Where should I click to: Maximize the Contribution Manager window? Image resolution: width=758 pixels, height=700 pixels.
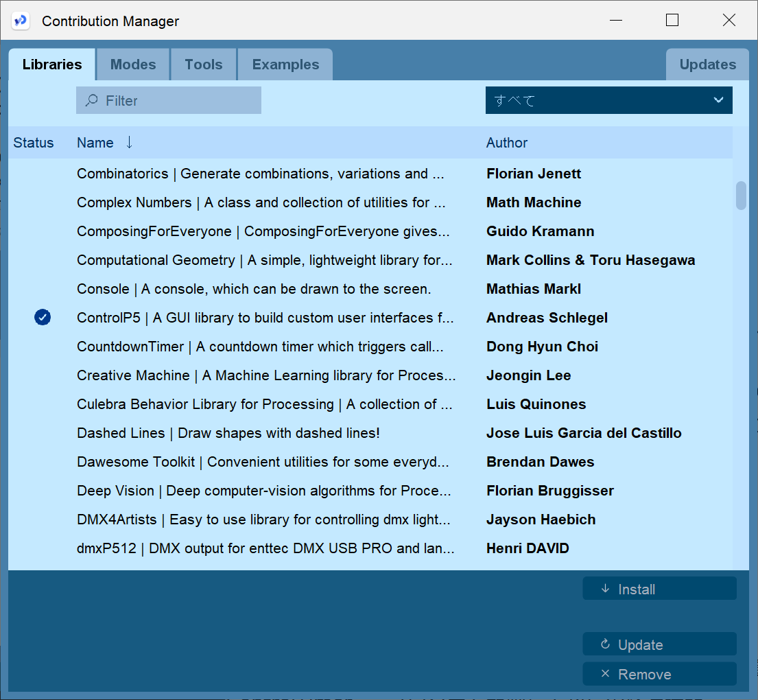coord(672,20)
